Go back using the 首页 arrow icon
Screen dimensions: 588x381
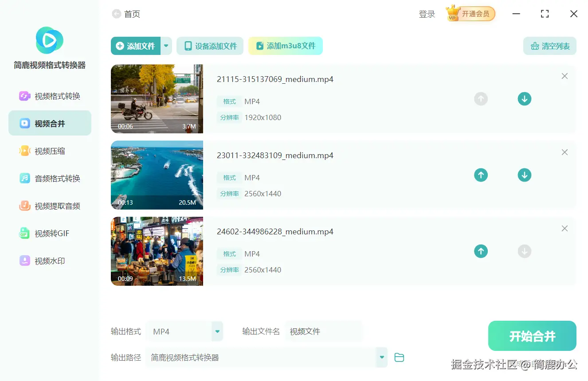pos(117,14)
